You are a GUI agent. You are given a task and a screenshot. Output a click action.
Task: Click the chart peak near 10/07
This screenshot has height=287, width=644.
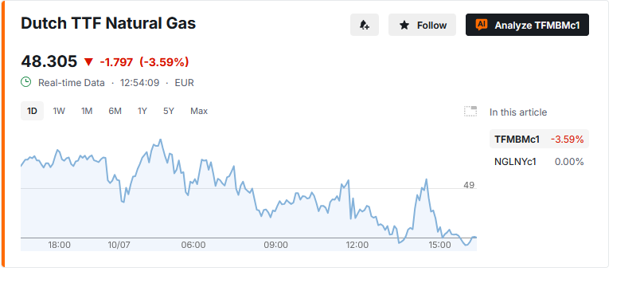[x=160, y=140]
